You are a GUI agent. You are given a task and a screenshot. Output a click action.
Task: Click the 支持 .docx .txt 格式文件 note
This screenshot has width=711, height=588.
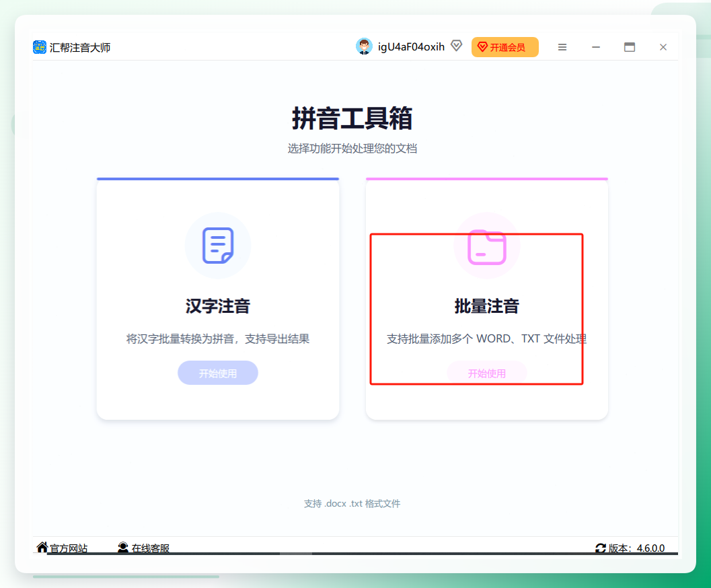(x=352, y=504)
